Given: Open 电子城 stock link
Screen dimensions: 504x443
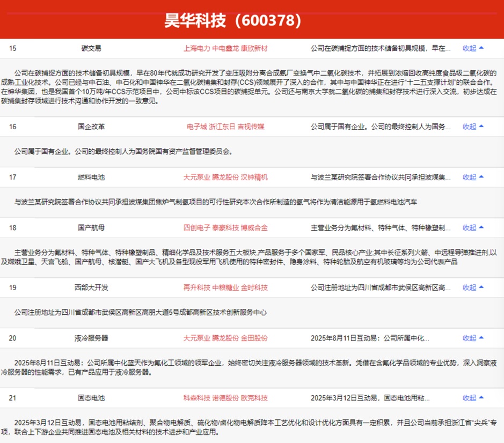Looking at the screenshot, I should click(196, 127).
